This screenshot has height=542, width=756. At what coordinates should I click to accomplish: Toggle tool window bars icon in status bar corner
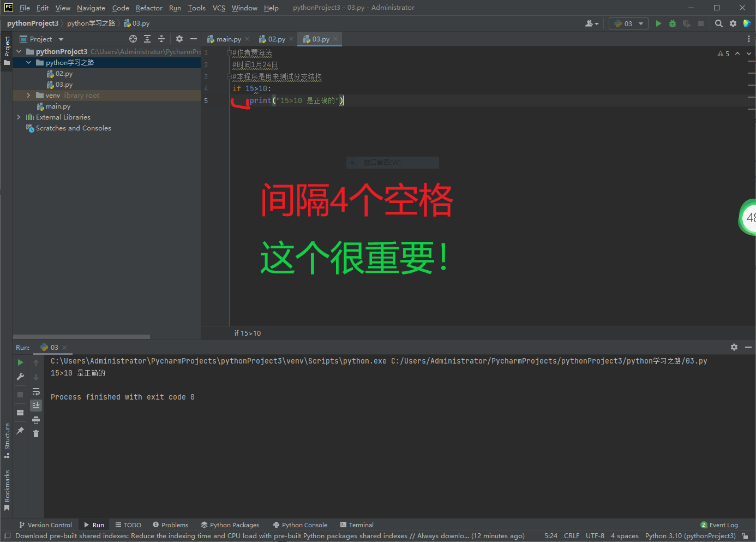pos(7,536)
